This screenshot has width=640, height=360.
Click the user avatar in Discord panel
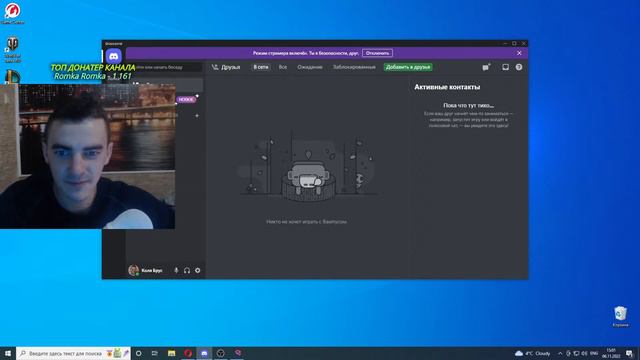[x=133, y=270]
